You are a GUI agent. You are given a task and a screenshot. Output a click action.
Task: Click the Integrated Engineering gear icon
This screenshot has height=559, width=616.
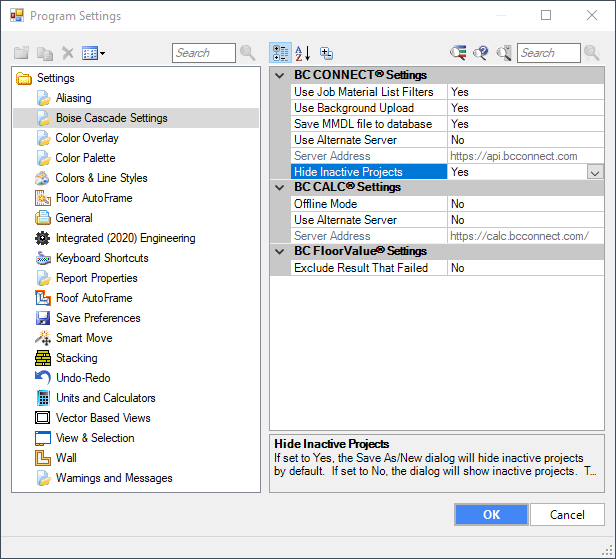pyautogui.click(x=43, y=238)
